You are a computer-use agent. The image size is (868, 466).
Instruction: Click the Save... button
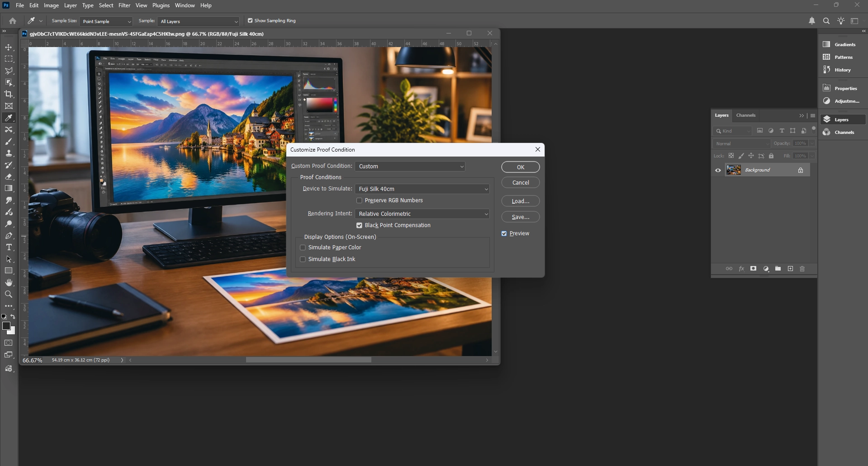521,217
